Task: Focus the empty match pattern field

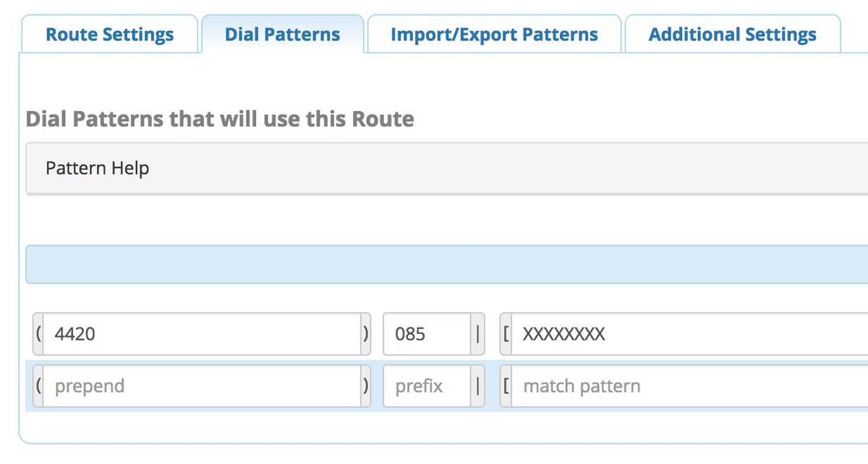Action: click(687, 386)
